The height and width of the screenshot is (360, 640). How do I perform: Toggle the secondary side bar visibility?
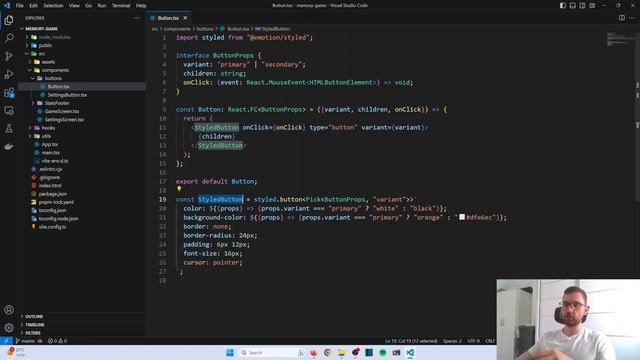pos(582,5)
